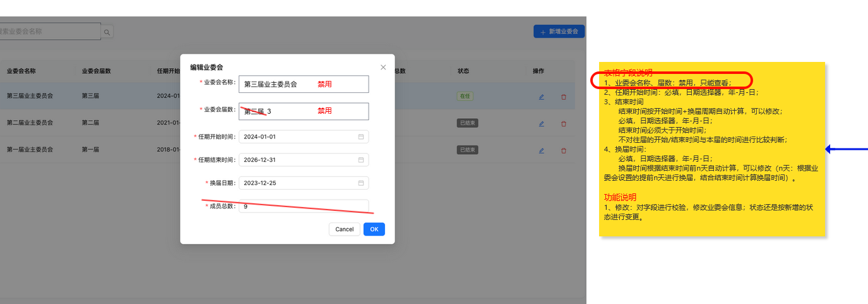868x304 pixels.
Task: Click the edit icon for 第一届业主委员会
Action: click(x=541, y=150)
